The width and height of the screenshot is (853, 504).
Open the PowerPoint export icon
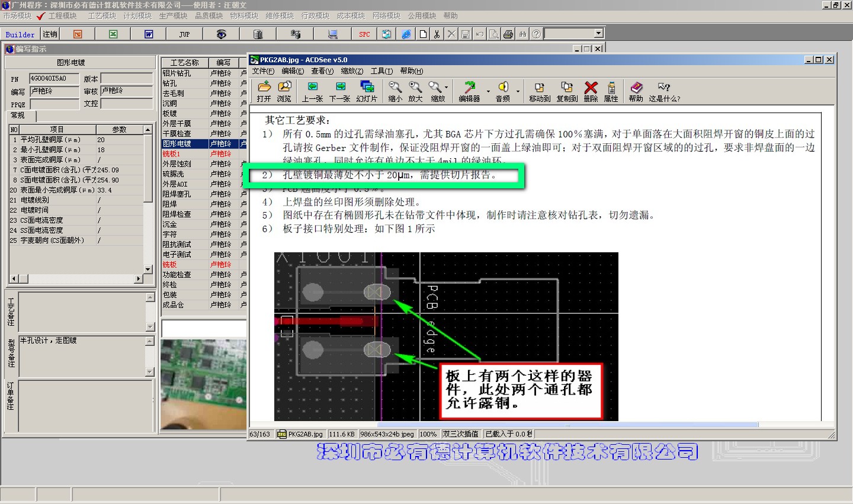[78, 34]
